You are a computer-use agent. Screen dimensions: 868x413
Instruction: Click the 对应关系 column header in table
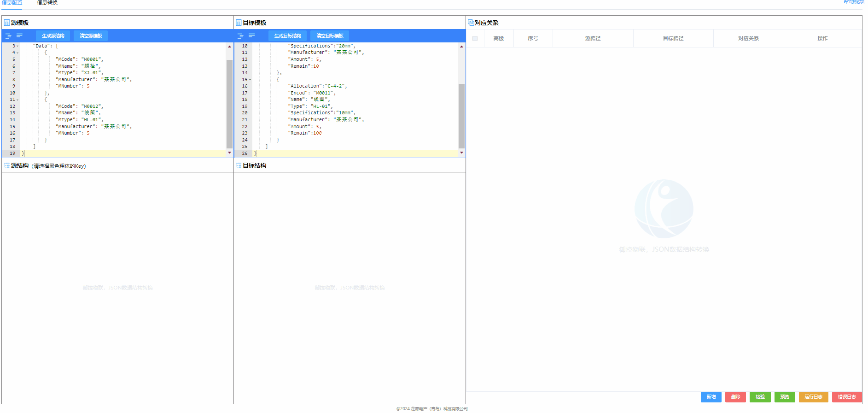coord(748,38)
